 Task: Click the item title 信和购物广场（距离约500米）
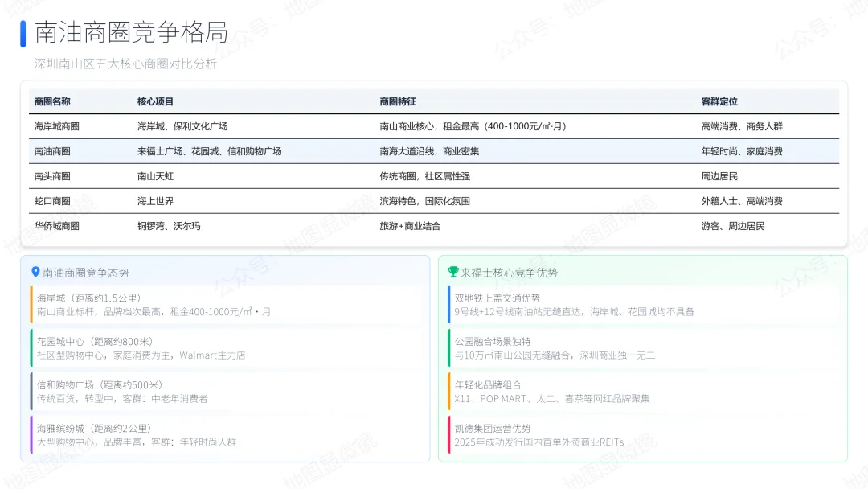coord(102,385)
